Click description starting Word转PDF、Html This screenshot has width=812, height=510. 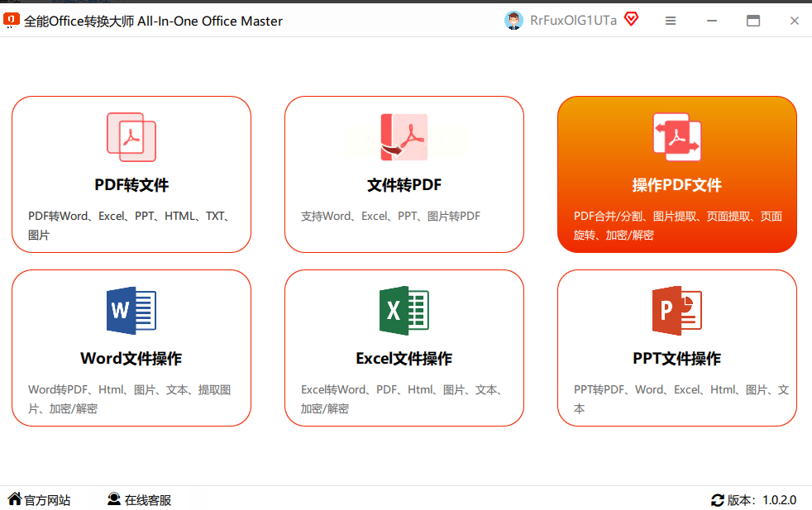pyautogui.click(x=130, y=399)
